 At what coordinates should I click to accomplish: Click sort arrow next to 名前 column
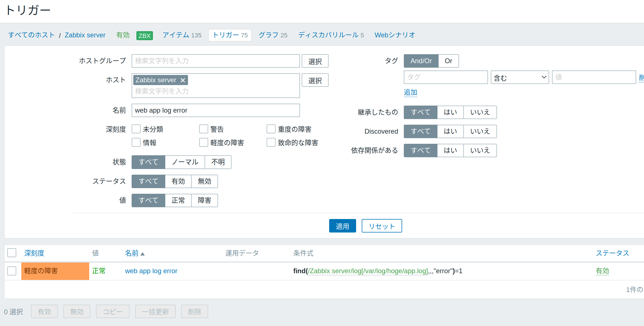[x=143, y=254]
